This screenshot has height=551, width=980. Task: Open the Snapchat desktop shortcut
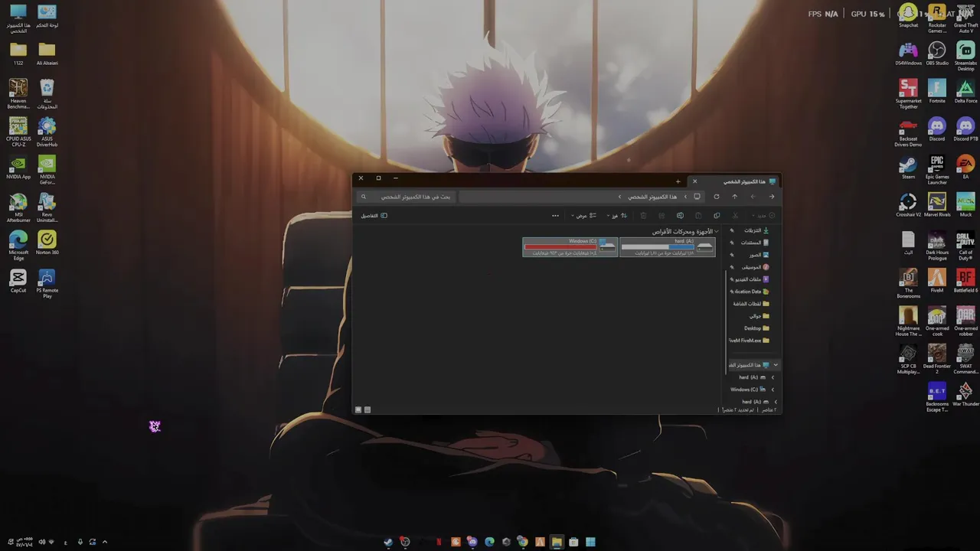tap(908, 16)
